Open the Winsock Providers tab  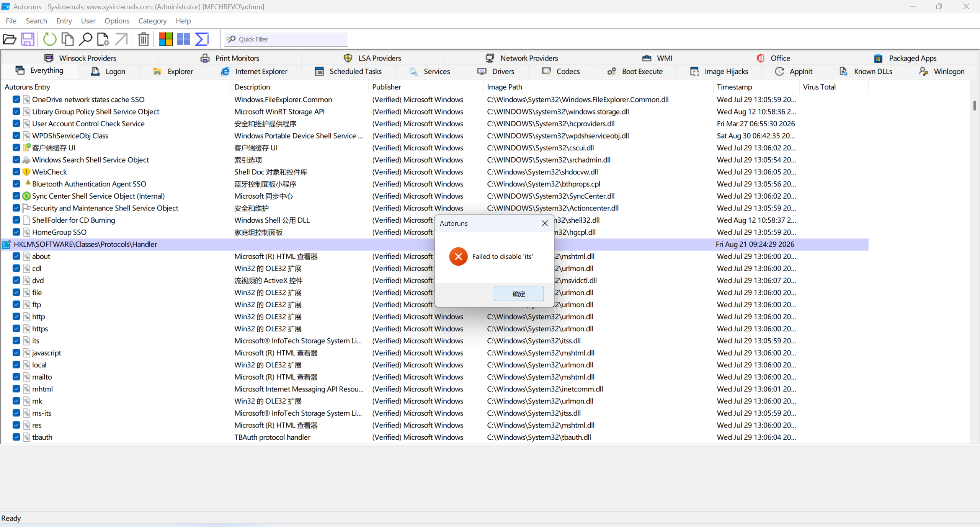point(80,58)
